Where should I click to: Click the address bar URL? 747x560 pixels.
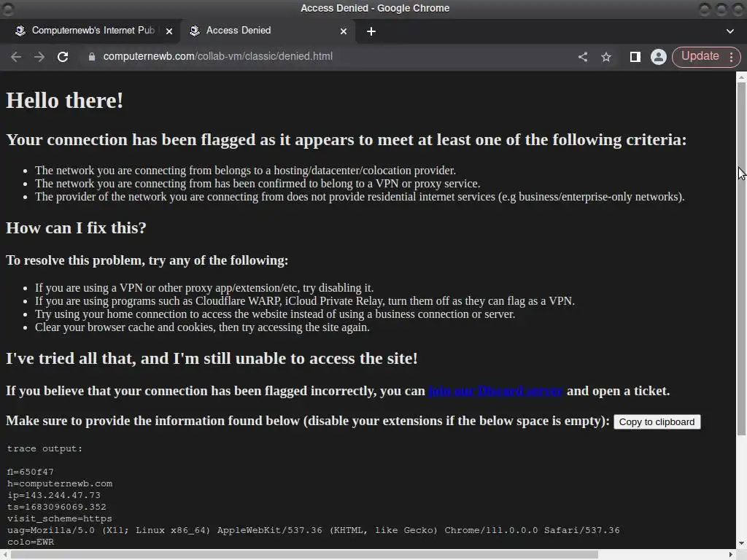pos(217,56)
